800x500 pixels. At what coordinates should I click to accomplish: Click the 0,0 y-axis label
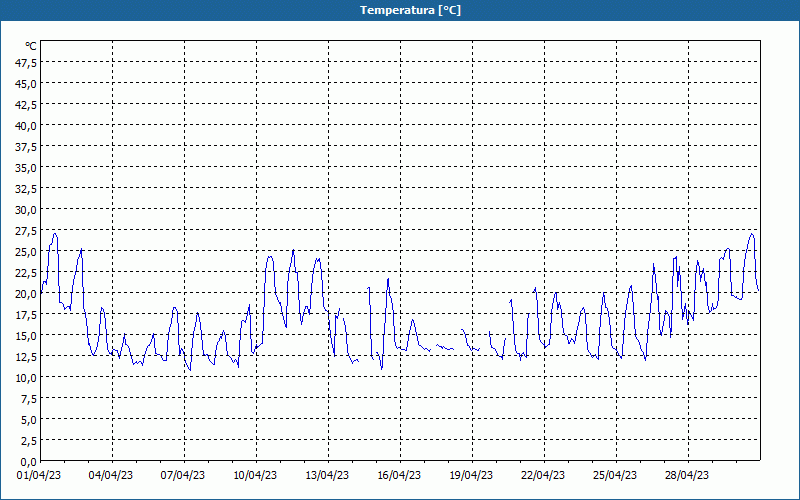coord(29,462)
